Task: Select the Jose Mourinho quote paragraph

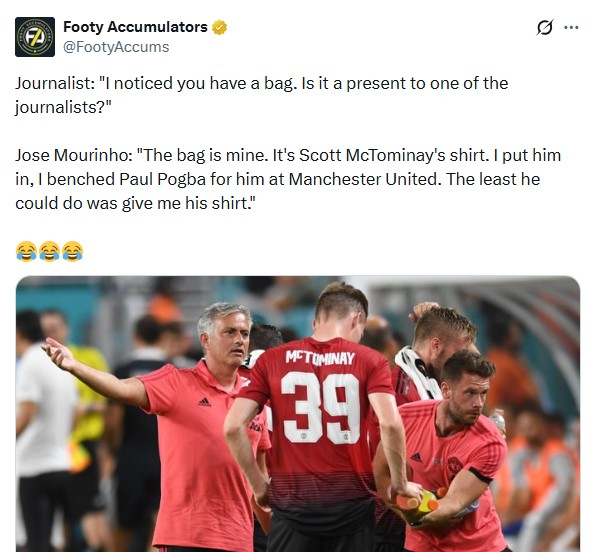Action: point(288,179)
